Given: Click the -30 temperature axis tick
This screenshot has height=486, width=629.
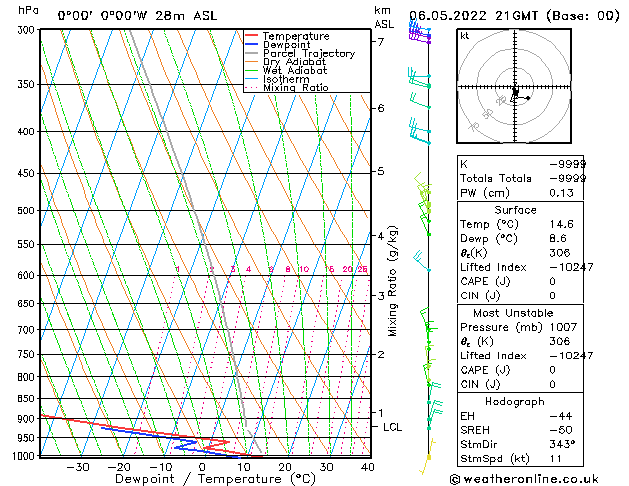Looking at the screenshot, I should (78, 467).
